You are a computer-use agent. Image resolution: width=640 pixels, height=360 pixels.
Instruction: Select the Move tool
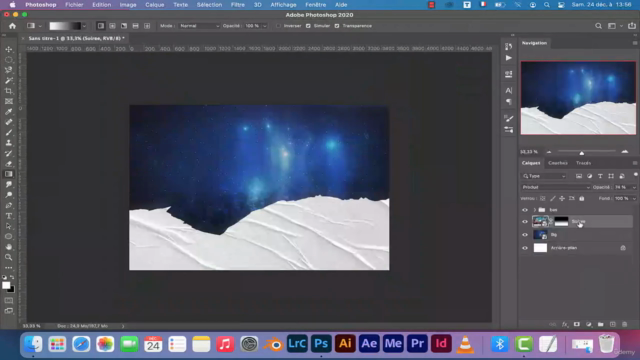[x=9, y=49]
